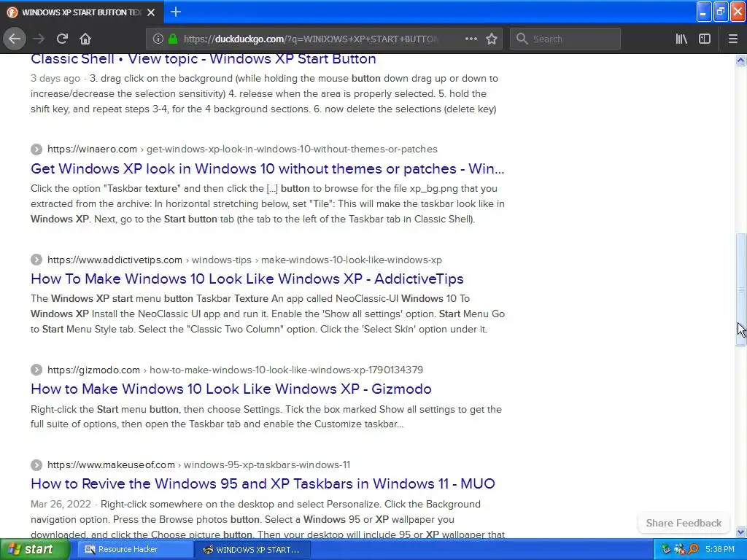The image size is (747, 560).
Task: Click the Share Feedback button
Action: (683, 523)
